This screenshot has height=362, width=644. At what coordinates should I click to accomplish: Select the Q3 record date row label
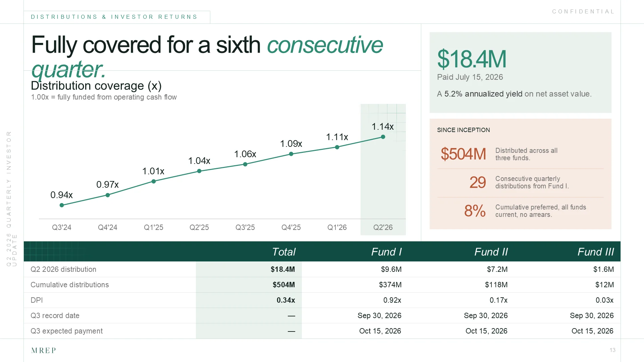55,315
